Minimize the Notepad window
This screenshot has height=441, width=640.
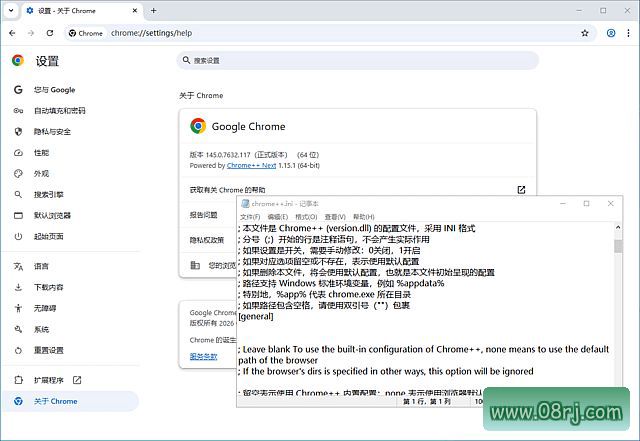click(x=563, y=203)
